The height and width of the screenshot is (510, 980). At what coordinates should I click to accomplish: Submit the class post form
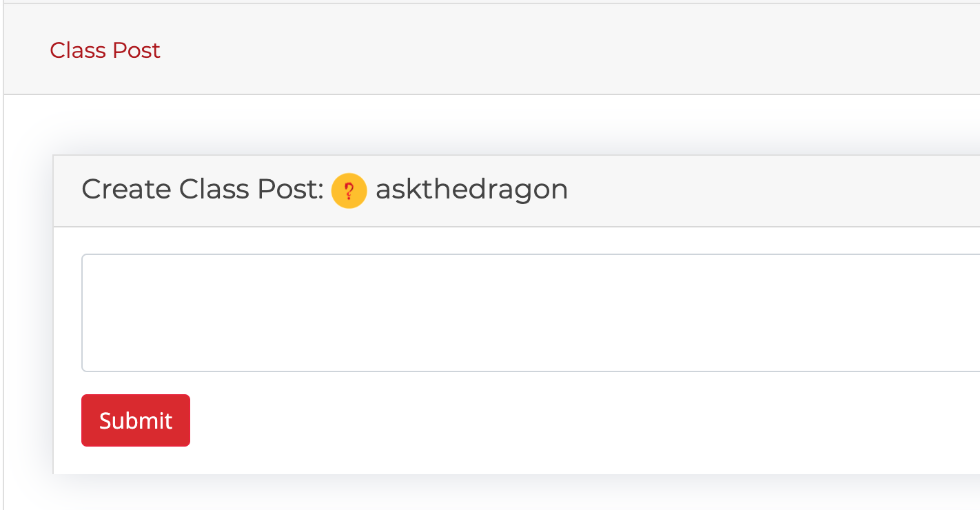pos(135,420)
